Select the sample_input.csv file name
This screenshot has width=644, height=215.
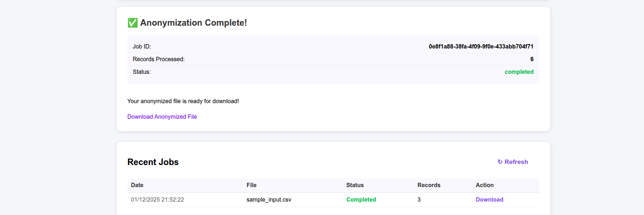pos(268,199)
